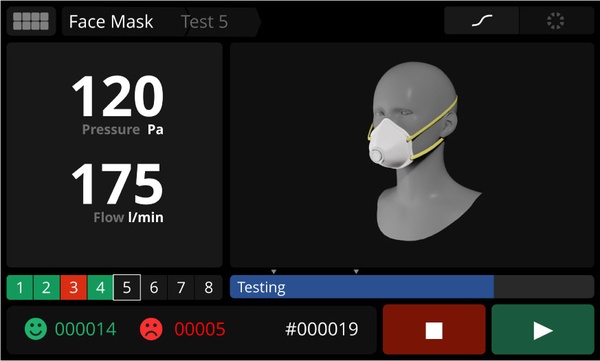Click the green smiley pass icon
The width and height of the screenshot is (600, 361).
coord(36,329)
